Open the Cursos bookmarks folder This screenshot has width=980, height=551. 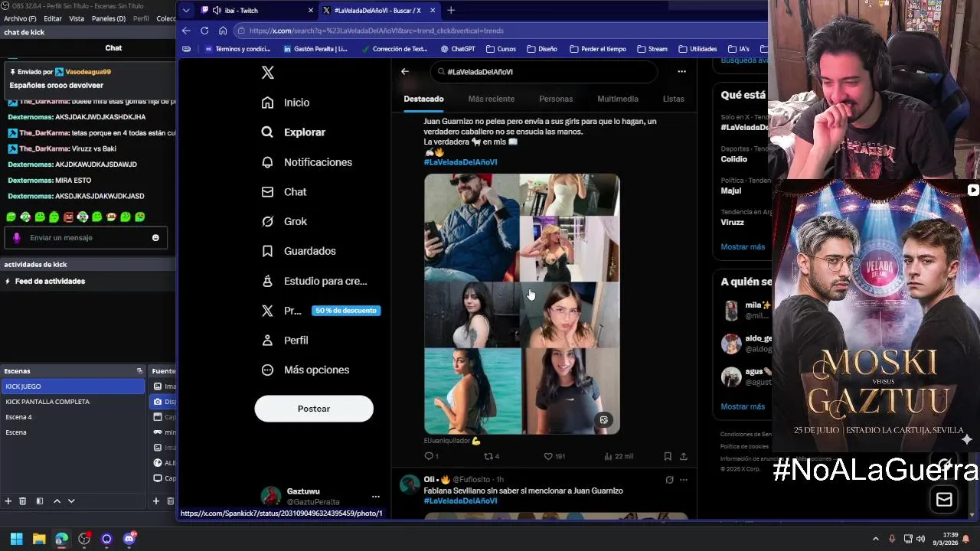pyautogui.click(x=500, y=49)
